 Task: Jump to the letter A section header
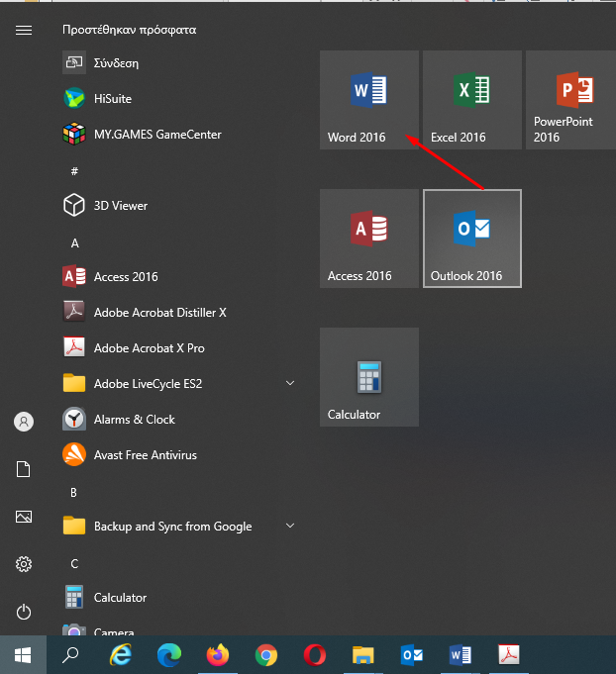[x=75, y=243]
